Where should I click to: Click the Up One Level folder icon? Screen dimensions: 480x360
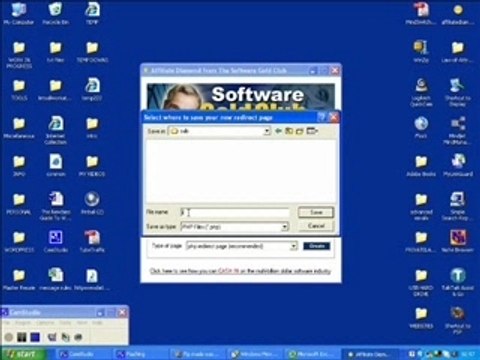[x=289, y=131]
